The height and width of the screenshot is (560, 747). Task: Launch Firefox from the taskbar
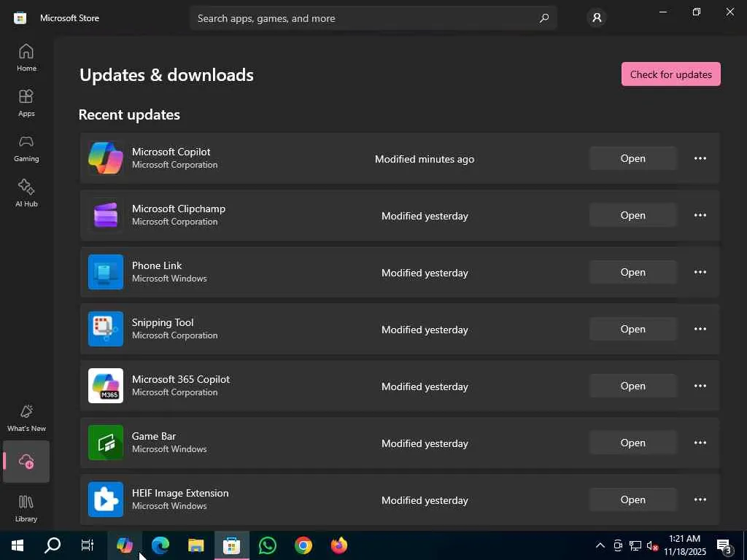pos(339,545)
